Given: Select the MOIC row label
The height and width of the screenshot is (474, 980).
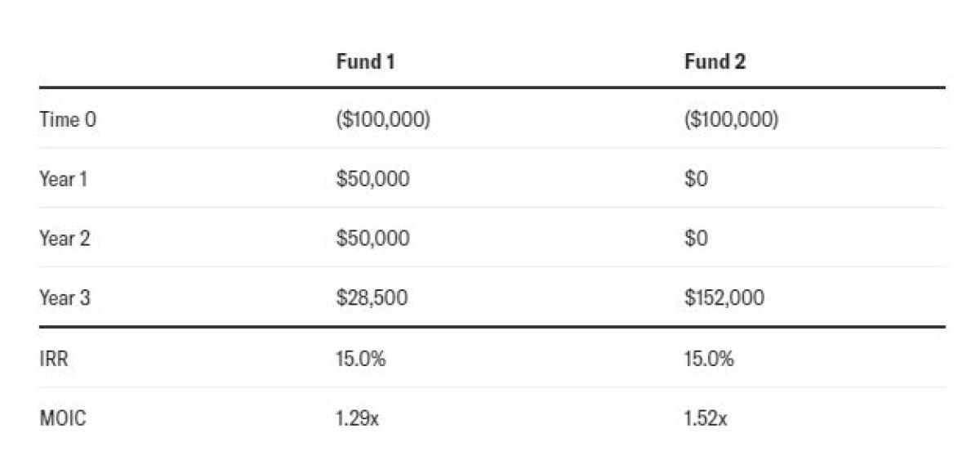Looking at the screenshot, I should tap(62, 419).
